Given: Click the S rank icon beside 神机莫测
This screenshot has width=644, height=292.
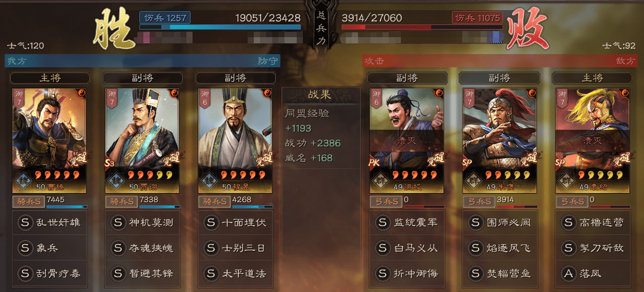Looking at the screenshot, I should [x=118, y=222].
